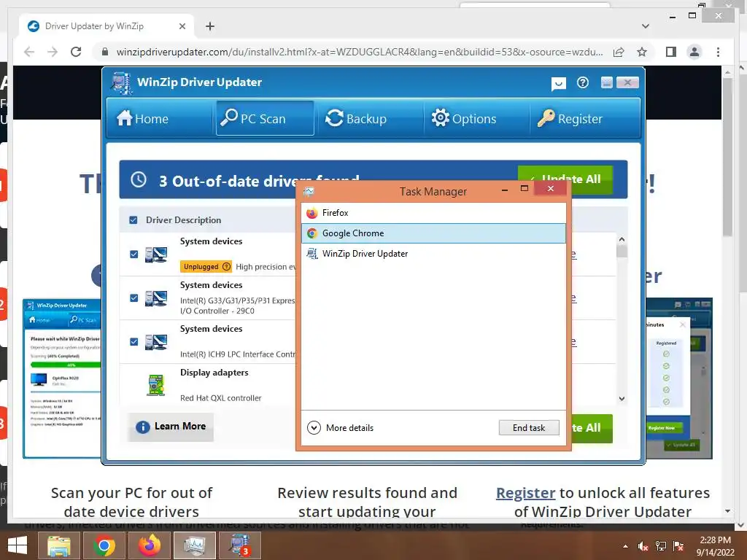
Task: Click the Task Manager taskbar icon
Action: click(194, 545)
